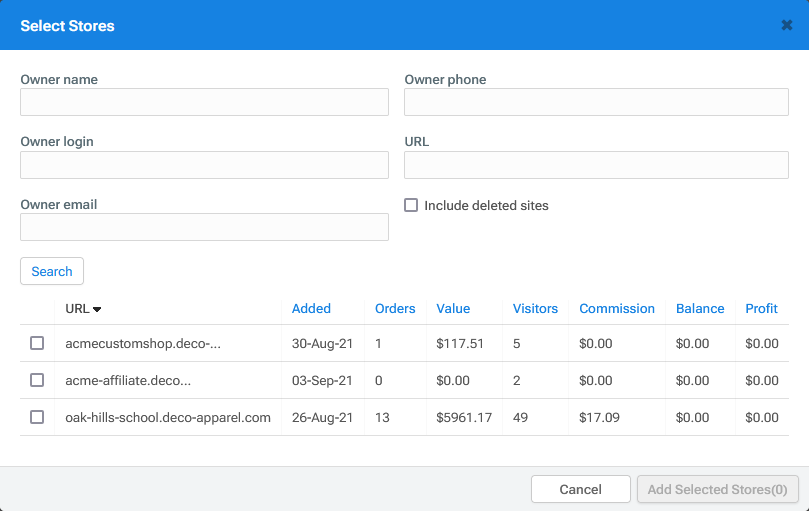Click into the Owner phone field
809x511 pixels.
(x=596, y=102)
